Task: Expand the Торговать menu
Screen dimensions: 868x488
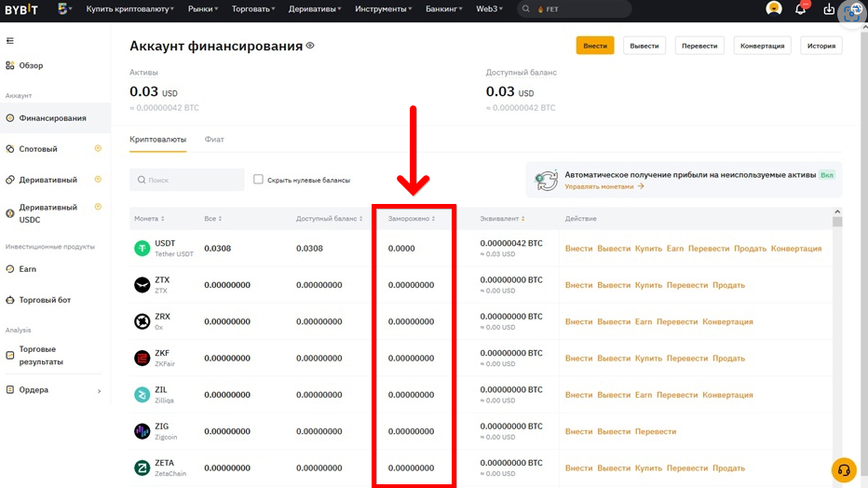Action: [253, 9]
